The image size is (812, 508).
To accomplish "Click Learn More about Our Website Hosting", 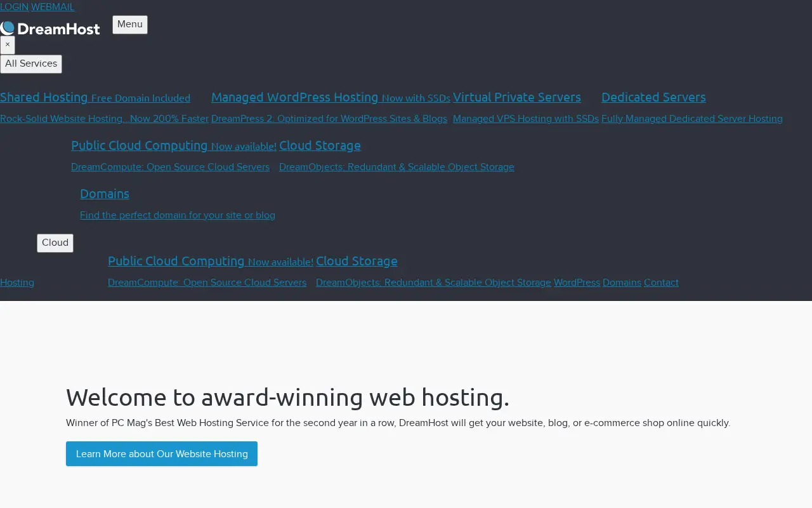I will (x=162, y=454).
